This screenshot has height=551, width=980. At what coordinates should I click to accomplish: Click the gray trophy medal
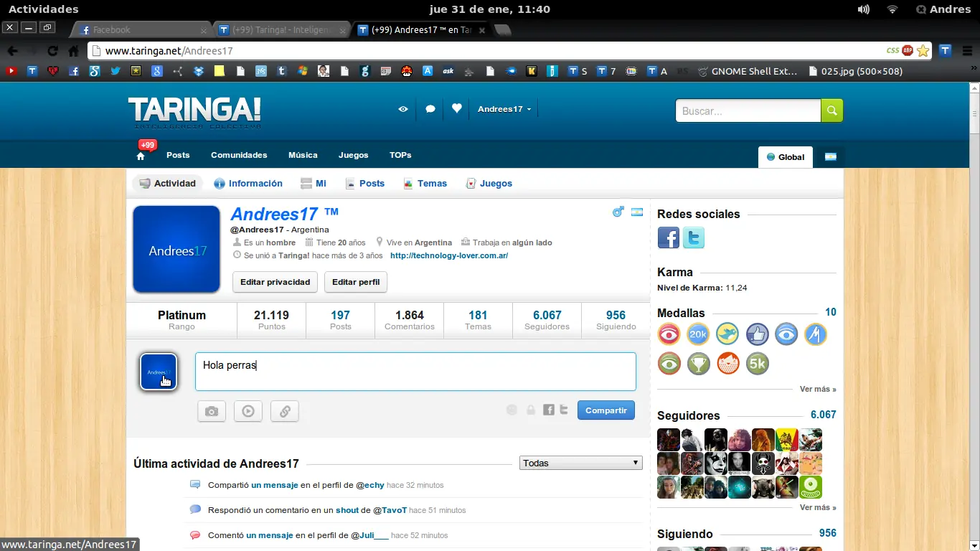click(x=698, y=364)
